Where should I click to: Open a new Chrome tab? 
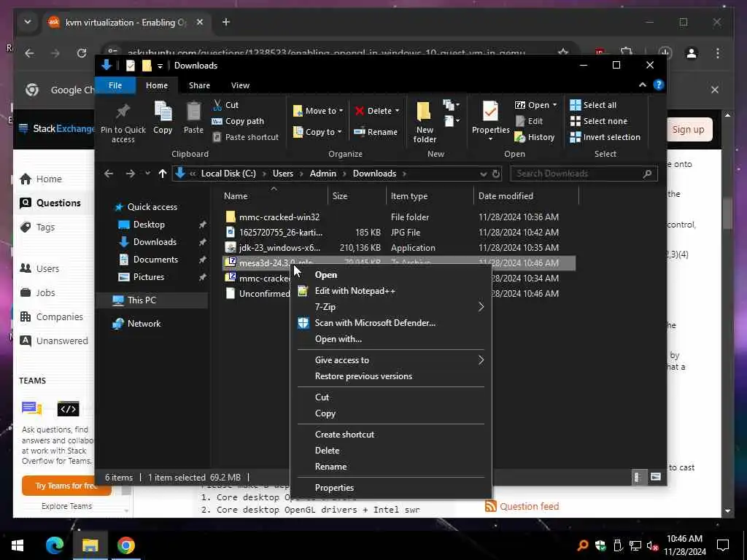(x=226, y=22)
